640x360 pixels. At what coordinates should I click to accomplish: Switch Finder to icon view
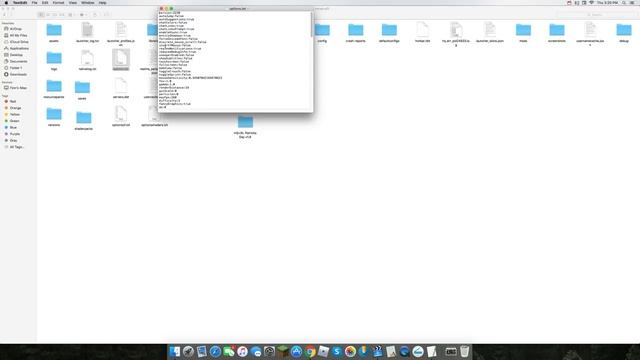coord(41,15)
